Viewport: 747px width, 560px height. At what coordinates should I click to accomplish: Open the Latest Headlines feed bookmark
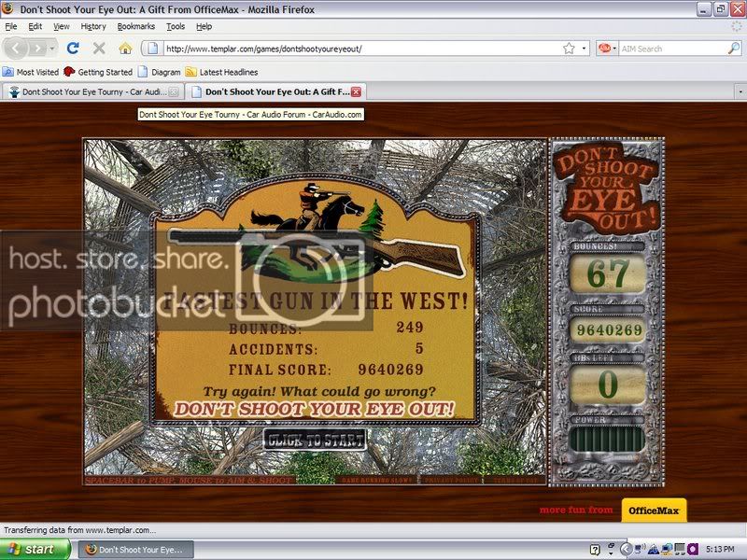[222, 72]
